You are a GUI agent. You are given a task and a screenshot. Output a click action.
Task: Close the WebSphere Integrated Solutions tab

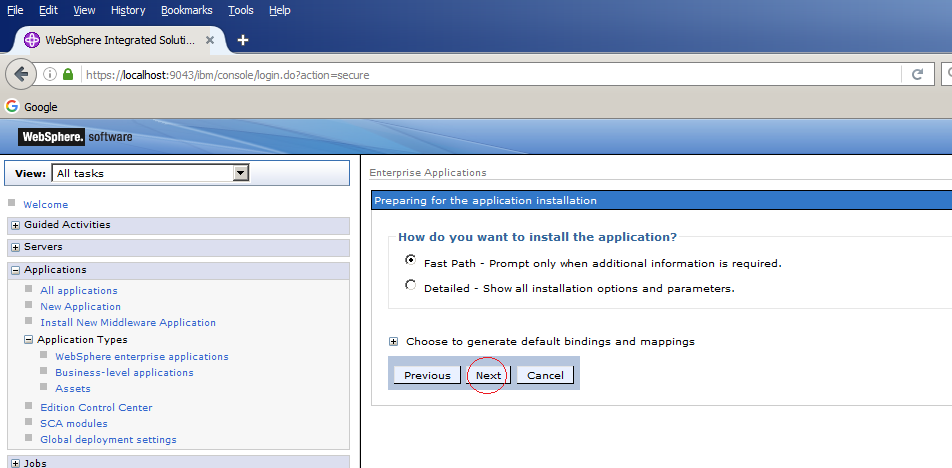[210, 40]
